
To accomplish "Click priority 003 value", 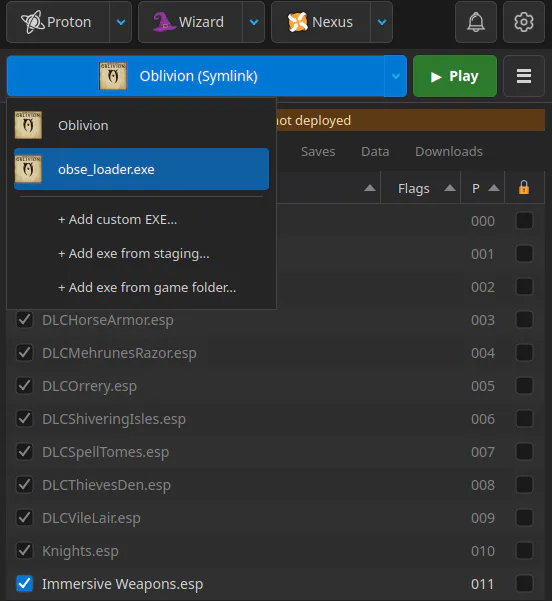I will tap(483, 320).
